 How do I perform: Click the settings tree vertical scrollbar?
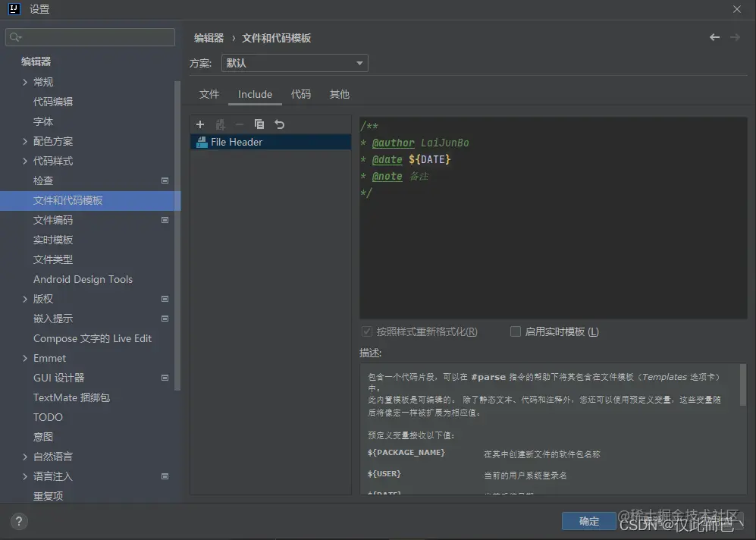[177, 235]
